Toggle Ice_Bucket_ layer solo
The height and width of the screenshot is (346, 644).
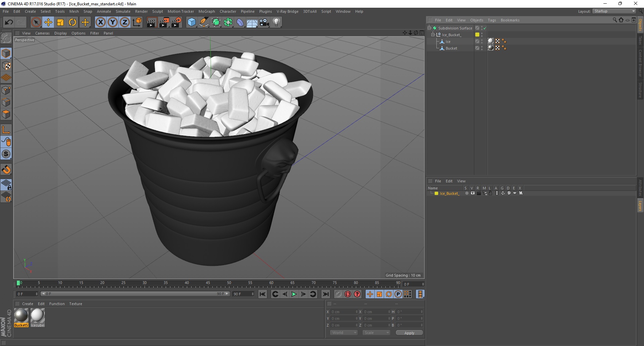[467, 193]
